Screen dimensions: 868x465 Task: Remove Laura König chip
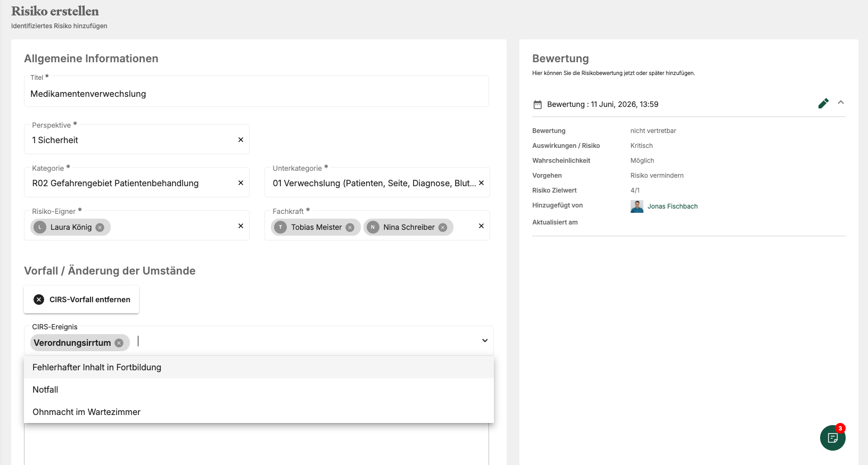tap(100, 227)
